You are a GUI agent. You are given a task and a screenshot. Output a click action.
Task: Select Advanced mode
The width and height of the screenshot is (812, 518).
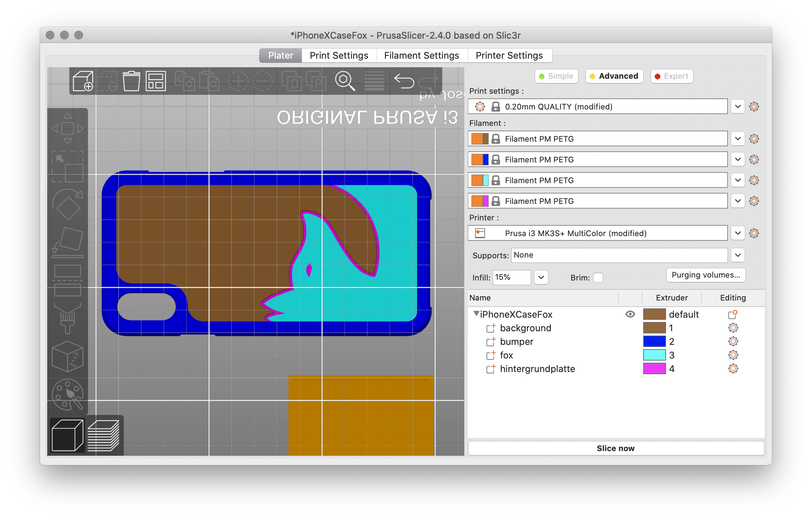614,76
